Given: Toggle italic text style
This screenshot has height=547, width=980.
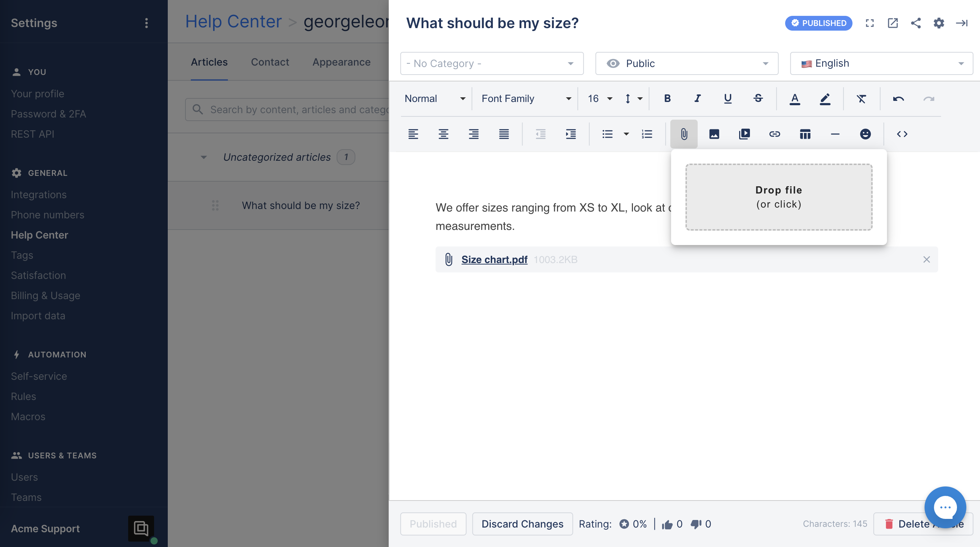Looking at the screenshot, I should [x=697, y=99].
